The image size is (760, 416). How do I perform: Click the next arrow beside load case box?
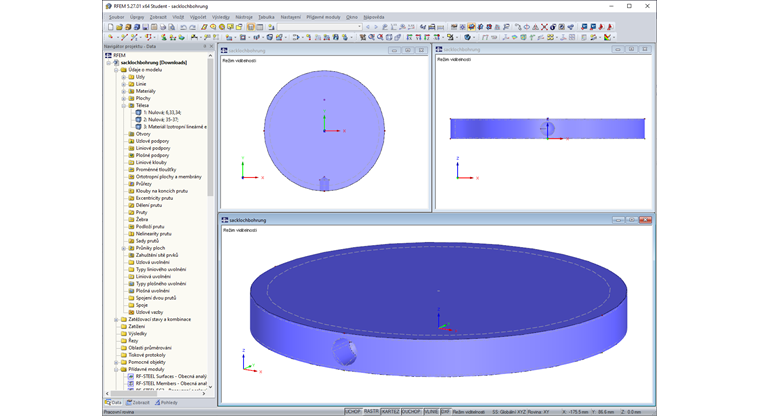coord(376,27)
